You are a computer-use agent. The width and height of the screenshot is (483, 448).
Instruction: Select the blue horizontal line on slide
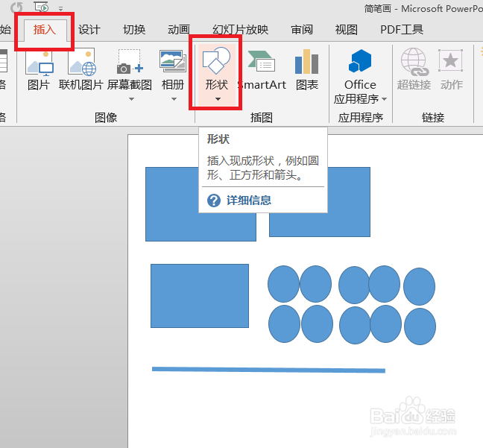tap(268, 370)
